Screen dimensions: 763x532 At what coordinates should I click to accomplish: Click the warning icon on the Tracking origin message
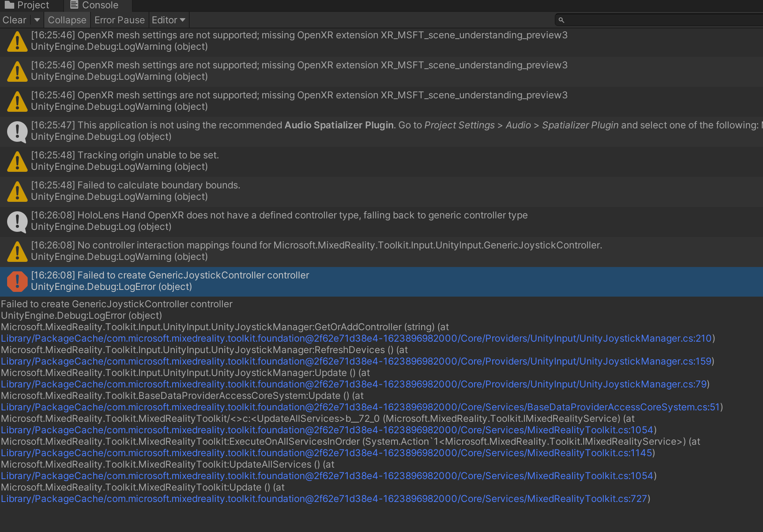[17, 161]
